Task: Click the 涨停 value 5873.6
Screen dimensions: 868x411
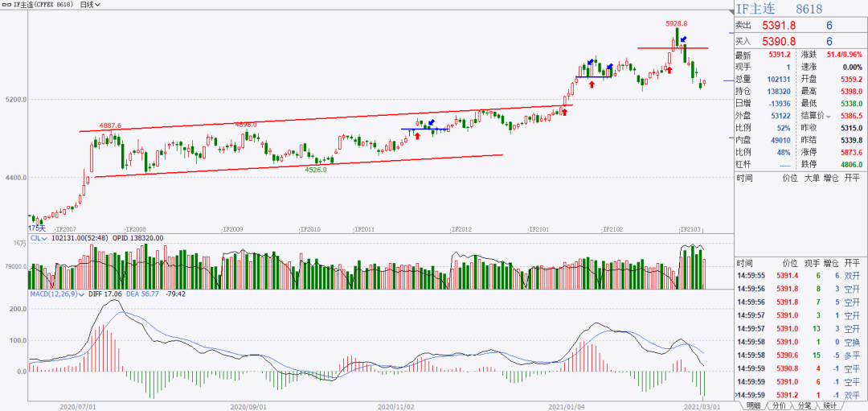Action: pos(851,152)
